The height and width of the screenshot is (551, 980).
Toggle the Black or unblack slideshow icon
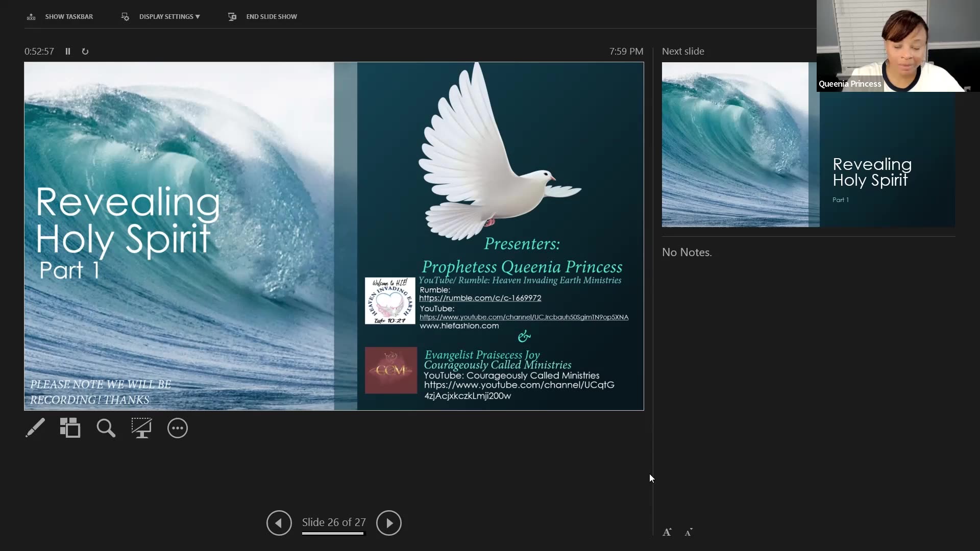click(x=141, y=428)
